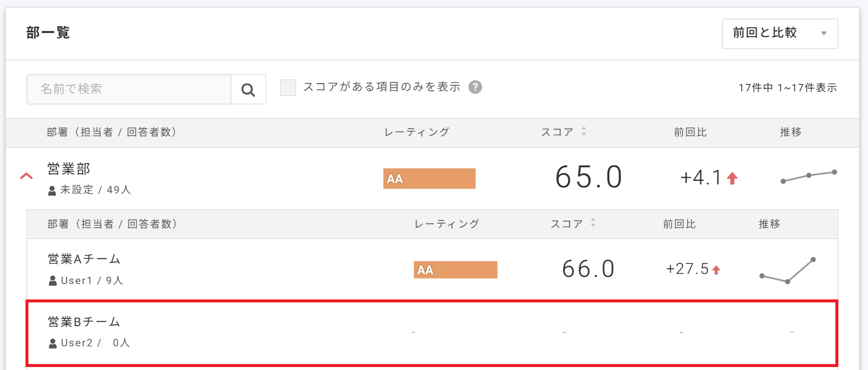Open the 前回と比較 dropdown
868x370 pixels.
779,33
